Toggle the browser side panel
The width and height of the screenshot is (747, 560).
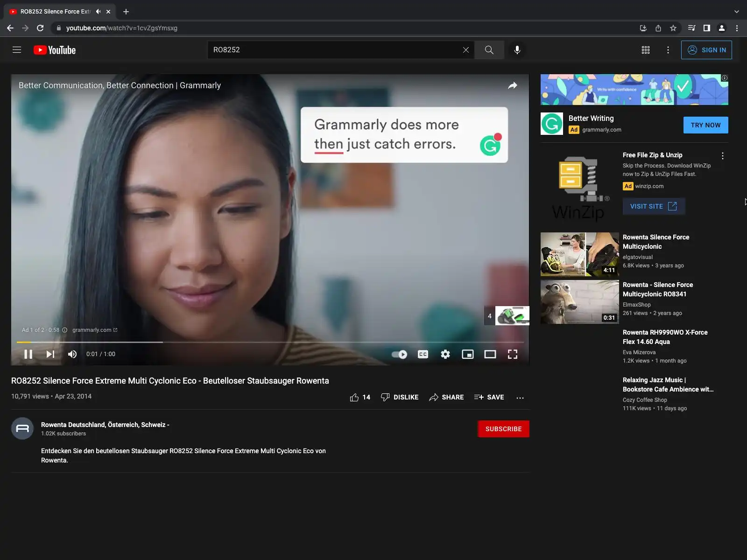(x=707, y=28)
